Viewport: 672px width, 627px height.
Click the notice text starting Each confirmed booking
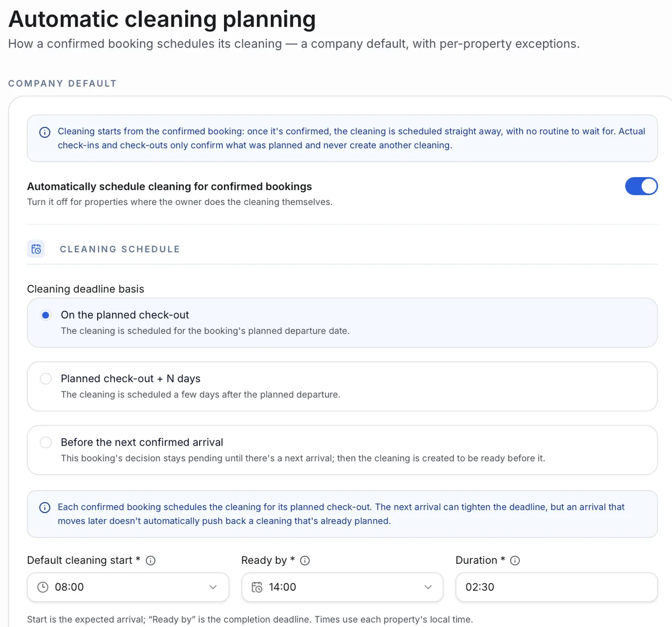coord(341,514)
